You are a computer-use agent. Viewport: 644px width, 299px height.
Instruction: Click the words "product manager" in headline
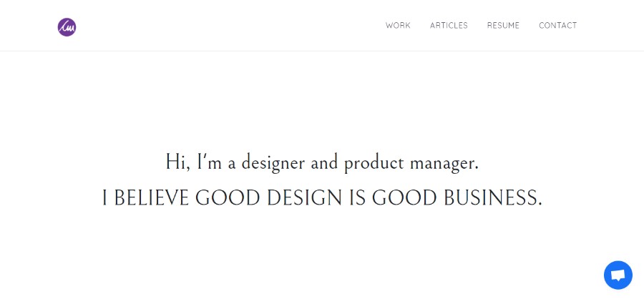coord(411,164)
